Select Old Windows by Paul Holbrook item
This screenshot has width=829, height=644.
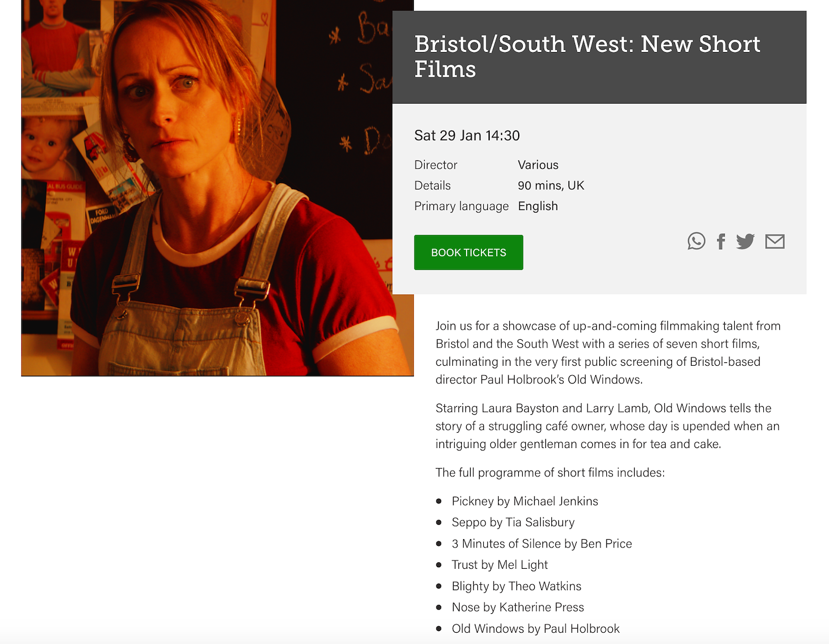pyautogui.click(x=535, y=629)
